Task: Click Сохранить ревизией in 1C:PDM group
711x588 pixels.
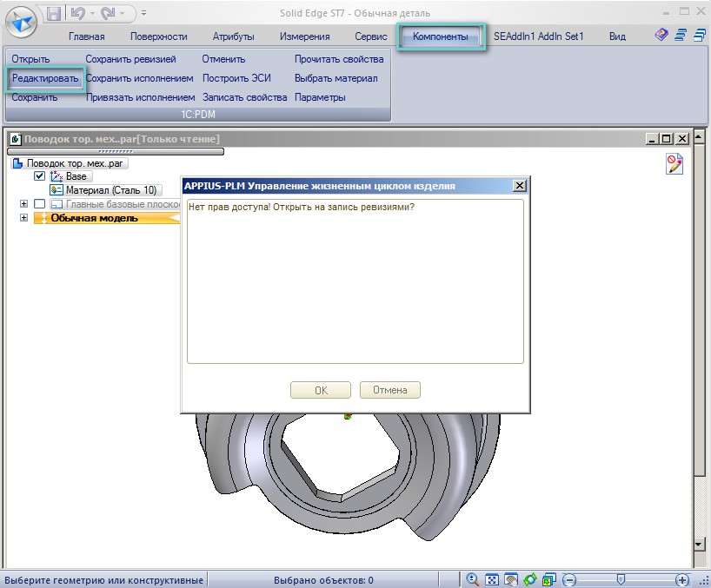Action: (130, 59)
